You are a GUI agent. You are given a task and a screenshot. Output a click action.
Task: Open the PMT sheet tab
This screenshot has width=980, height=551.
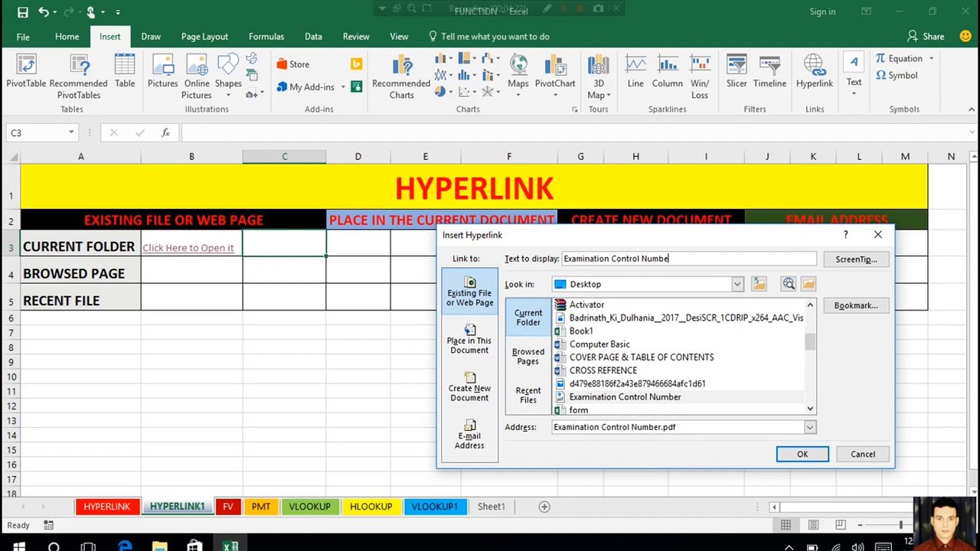tap(260, 507)
